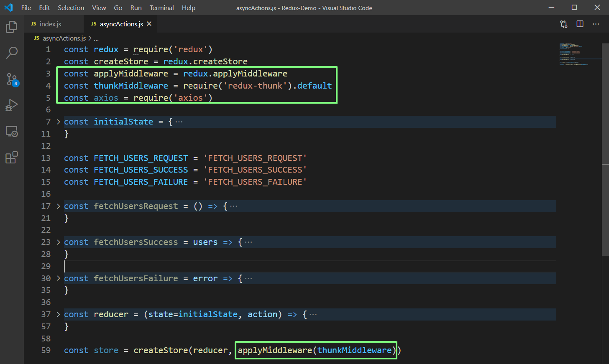Click FETCH_USERS_REQUEST constant name on line 13

coord(141,158)
